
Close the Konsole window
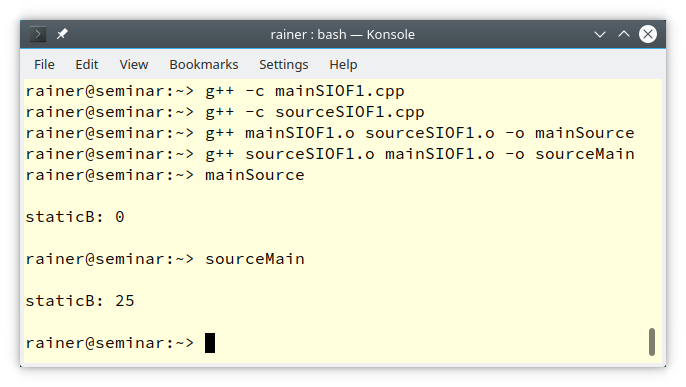coord(648,34)
